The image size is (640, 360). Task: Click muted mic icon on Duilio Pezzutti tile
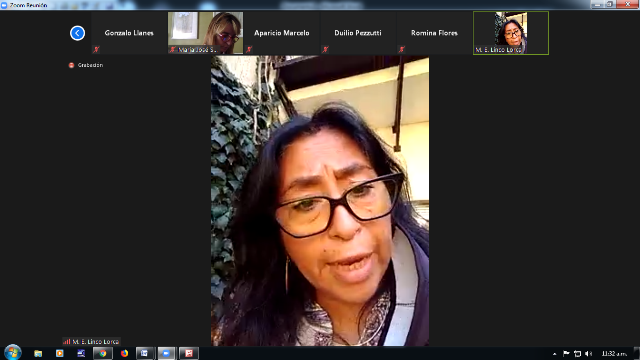pos(325,49)
